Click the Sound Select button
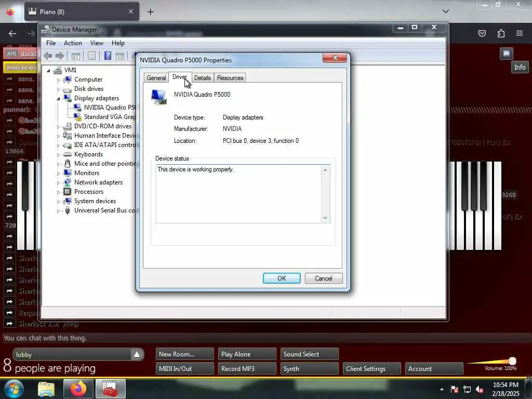The height and width of the screenshot is (399, 532). 310,354
